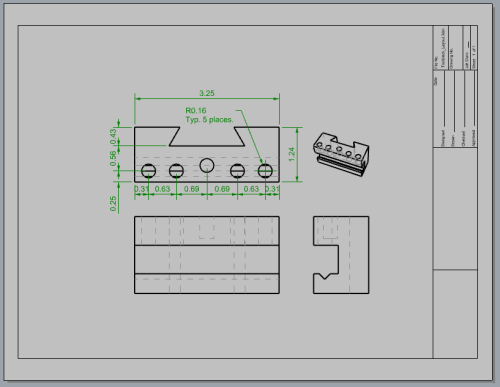Select the left 0.63 horizontal dimension
This screenshot has height=387, width=500.
(162, 189)
